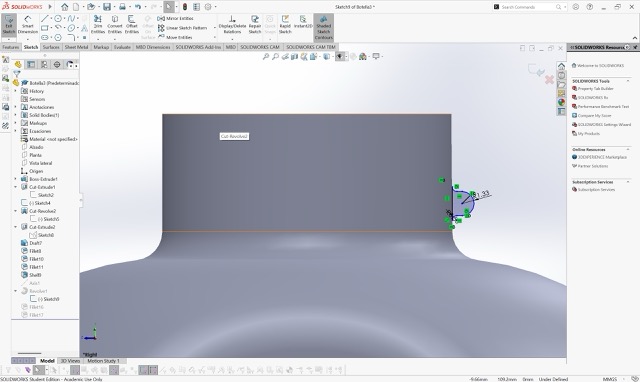Expand the Boss-Extrude1 feature

tap(16, 179)
